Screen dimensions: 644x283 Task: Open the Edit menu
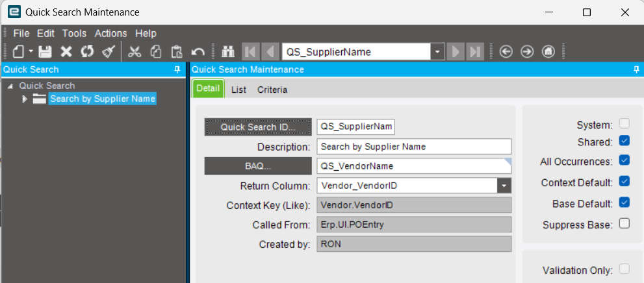[45, 33]
